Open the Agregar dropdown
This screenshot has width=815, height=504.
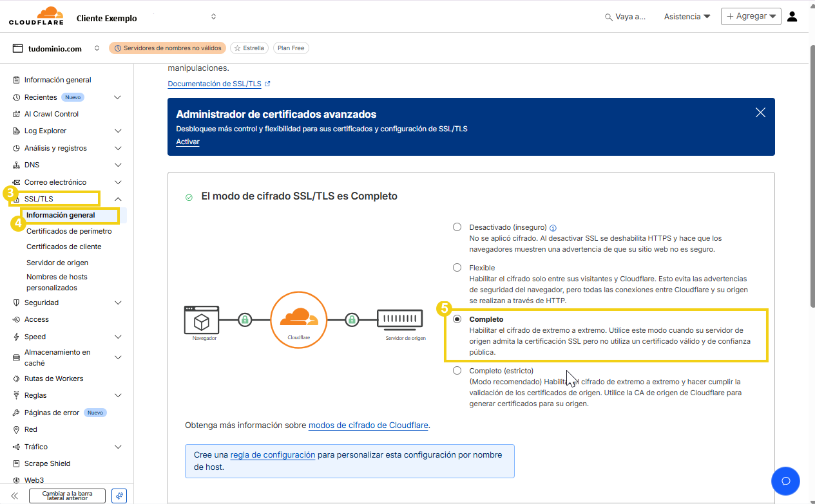click(x=751, y=16)
